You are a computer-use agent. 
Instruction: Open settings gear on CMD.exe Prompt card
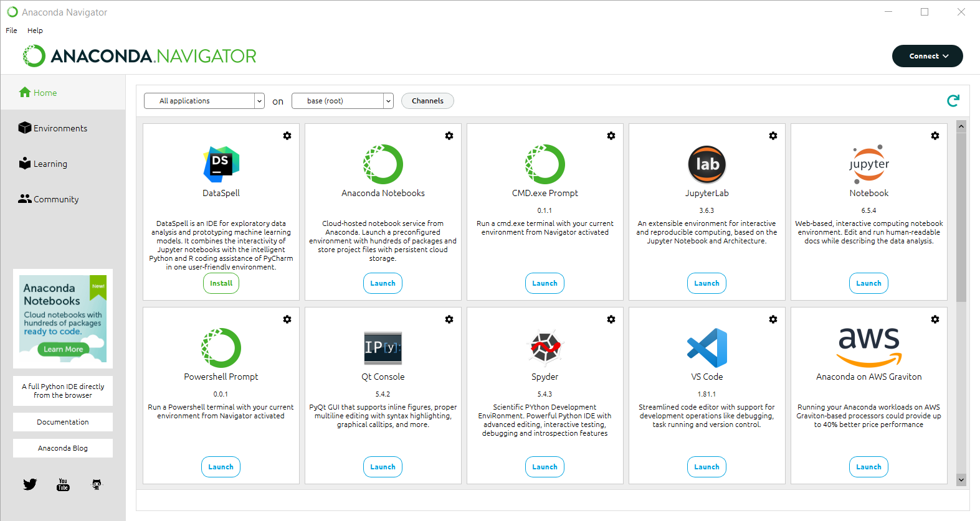pos(611,136)
